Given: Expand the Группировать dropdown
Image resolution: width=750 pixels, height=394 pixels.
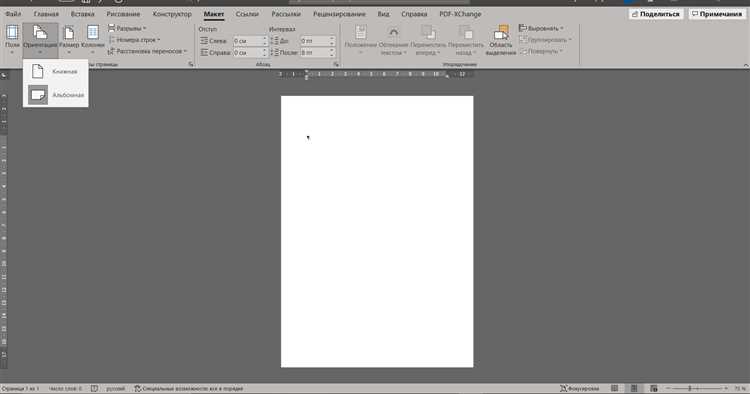Looking at the screenshot, I should pos(545,40).
